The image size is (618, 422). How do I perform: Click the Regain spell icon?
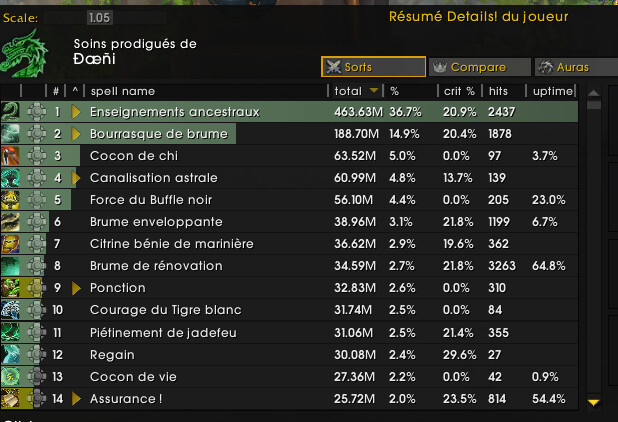click(x=10, y=354)
